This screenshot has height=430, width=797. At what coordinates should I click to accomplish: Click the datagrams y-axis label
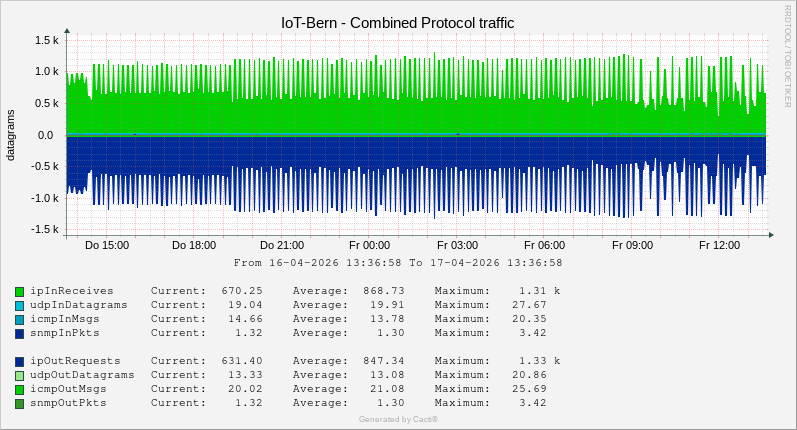[x=11, y=134]
